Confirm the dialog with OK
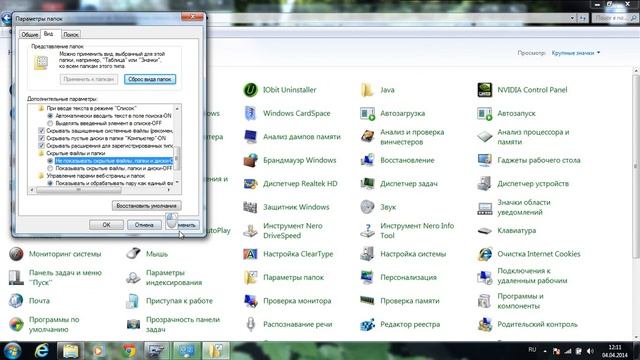This screenshot has width=640, height=360. tap(106, 225)
